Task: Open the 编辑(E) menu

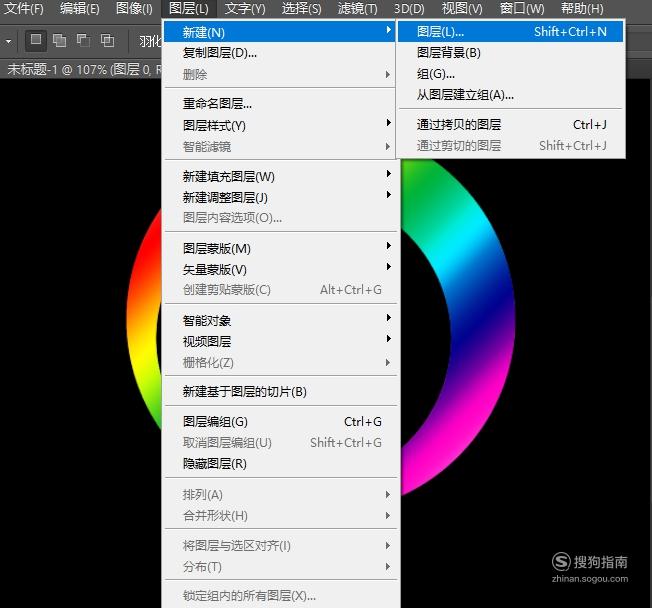Action: click(79, 8)
